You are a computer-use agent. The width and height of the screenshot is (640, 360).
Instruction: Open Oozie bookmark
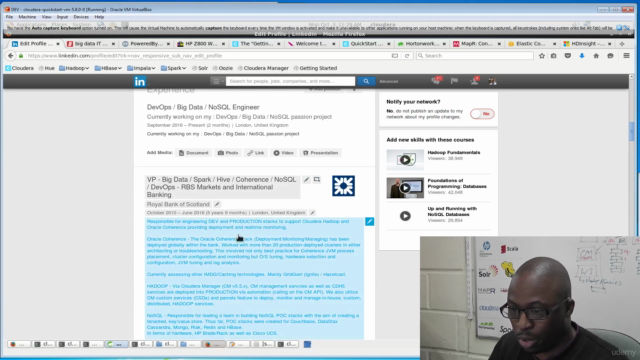coord(223,68)
